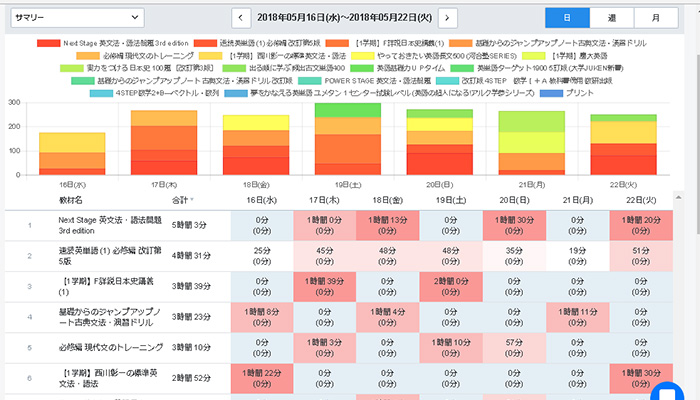Open the サマリー dropdown
This screenshot has width=700, height=400.
coord(66,18)
